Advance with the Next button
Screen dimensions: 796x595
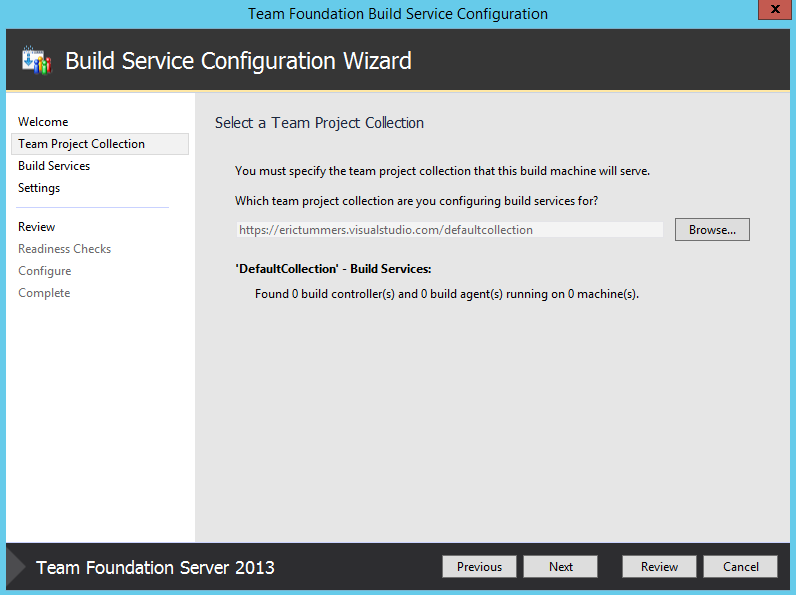pos(561,567)
